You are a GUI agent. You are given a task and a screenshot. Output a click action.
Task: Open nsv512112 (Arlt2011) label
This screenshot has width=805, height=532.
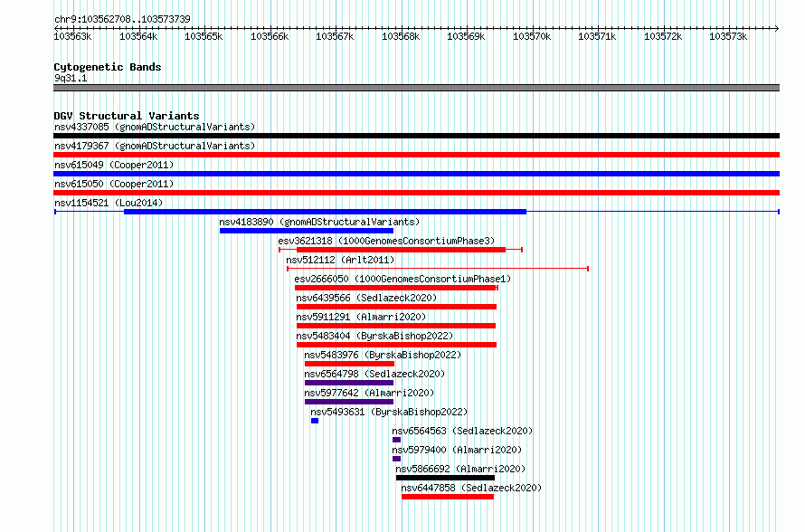coord(340,260)
